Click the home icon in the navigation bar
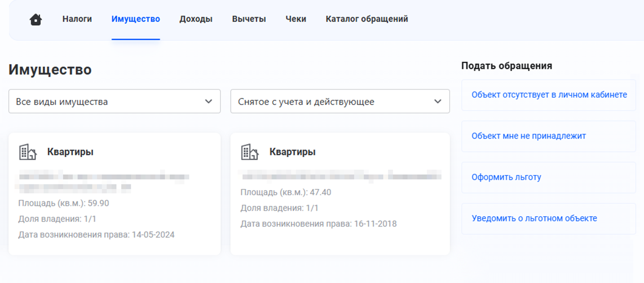This screenshot has width=644, height=283. [x=36, y=19]
